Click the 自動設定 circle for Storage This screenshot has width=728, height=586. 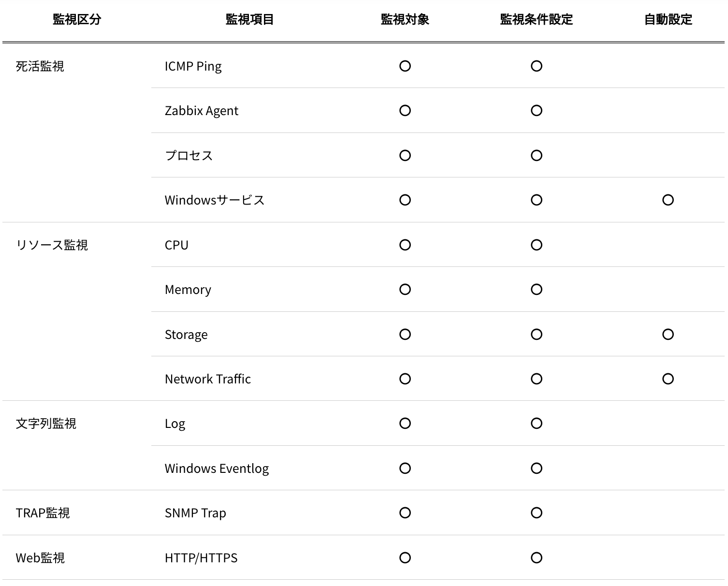point(668,335)
